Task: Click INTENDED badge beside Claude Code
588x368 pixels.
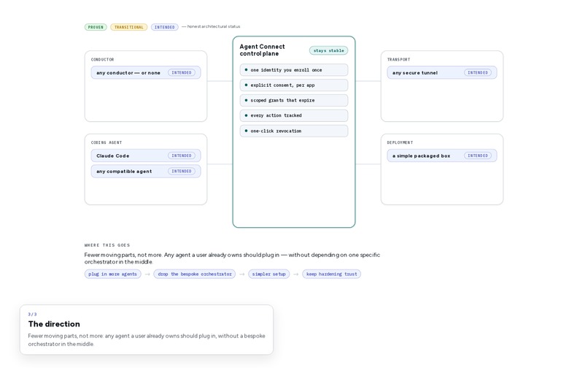Action: (182, 156)
